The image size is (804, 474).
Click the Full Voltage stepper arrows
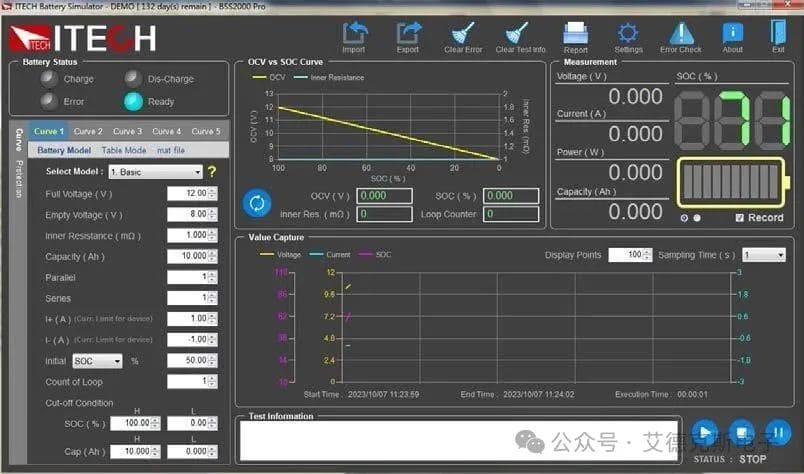coord(212,193)
